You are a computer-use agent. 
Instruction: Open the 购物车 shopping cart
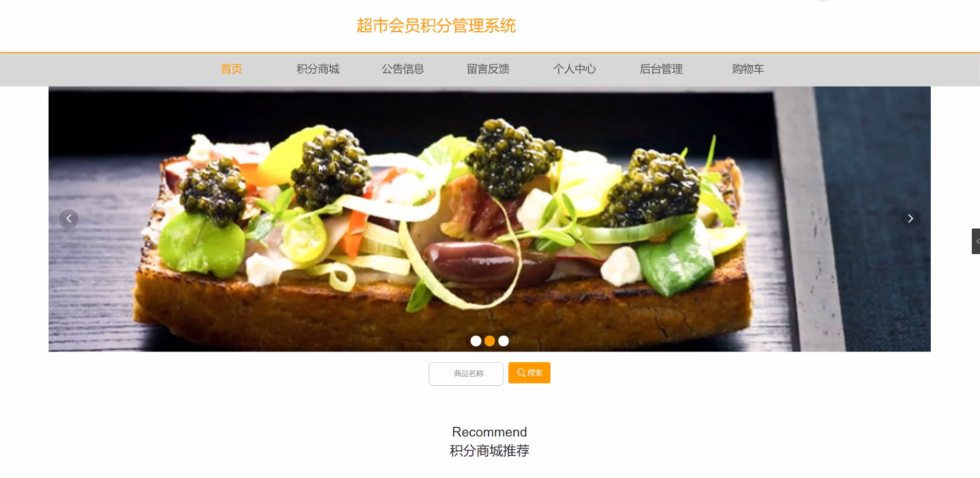click(x=748, y=69)
